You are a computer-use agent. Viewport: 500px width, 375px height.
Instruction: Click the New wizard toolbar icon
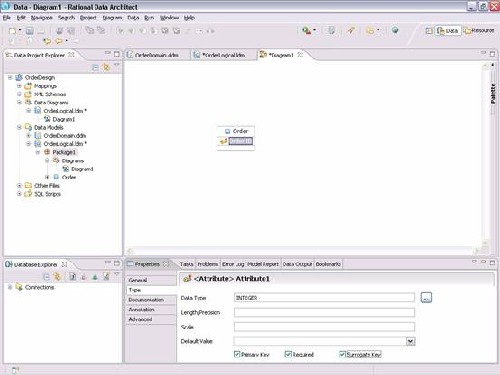tap(12, 31)
